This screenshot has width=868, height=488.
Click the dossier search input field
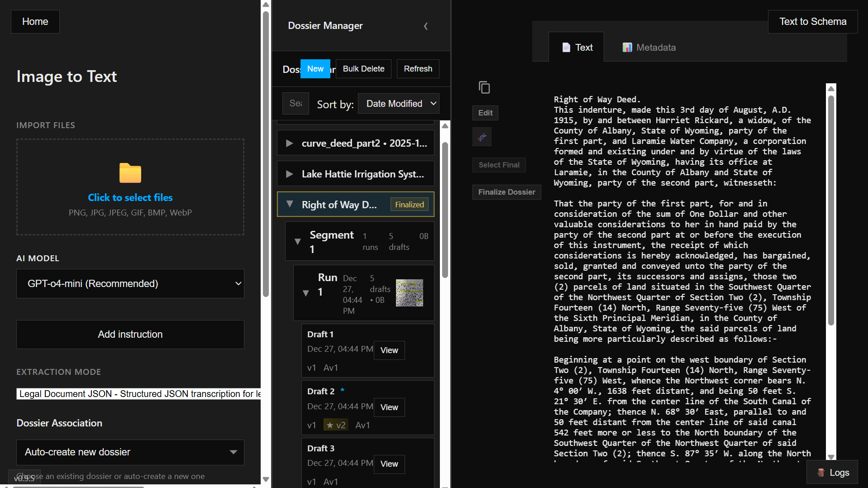tap(296, 104)
